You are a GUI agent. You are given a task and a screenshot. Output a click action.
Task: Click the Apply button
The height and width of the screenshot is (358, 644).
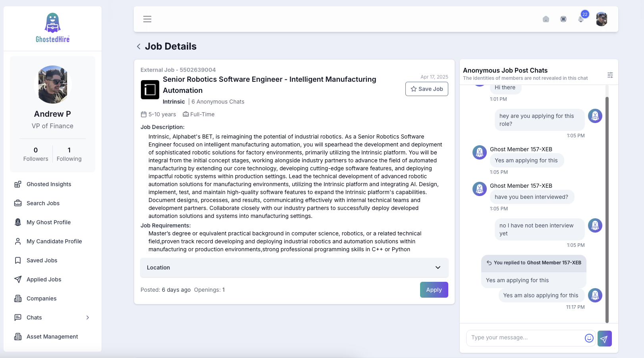[434, 290]
